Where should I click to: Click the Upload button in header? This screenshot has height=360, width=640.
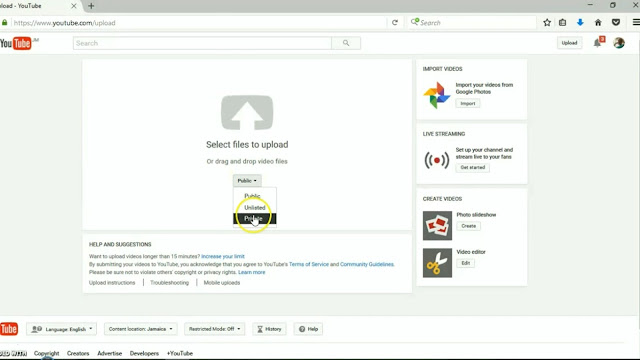click(569, 43)
